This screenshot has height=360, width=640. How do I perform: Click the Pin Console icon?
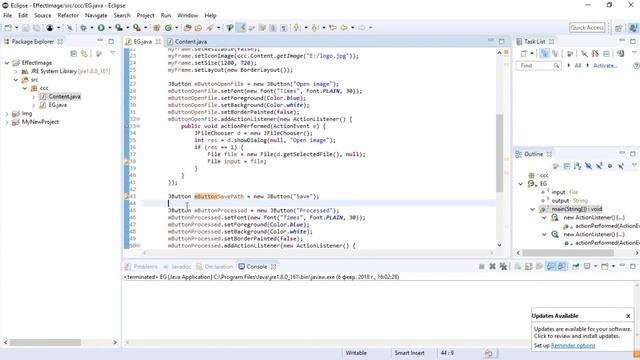(x=576, y=267)
